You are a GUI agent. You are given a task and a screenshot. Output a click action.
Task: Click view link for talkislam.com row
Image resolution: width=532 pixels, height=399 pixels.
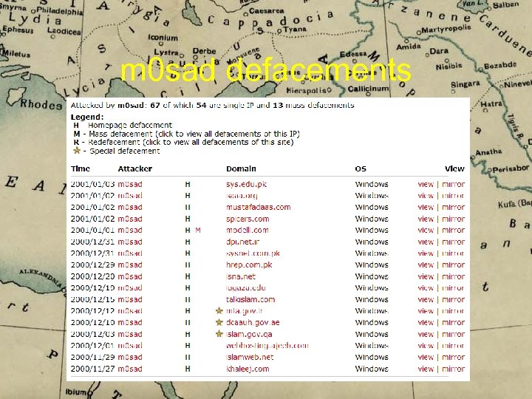(426, 299)
